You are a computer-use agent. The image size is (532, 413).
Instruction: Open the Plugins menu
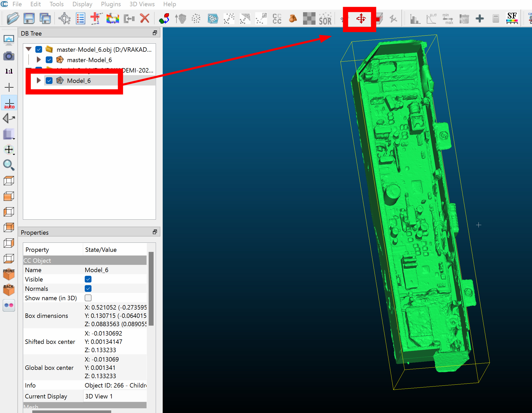[111, 4]
